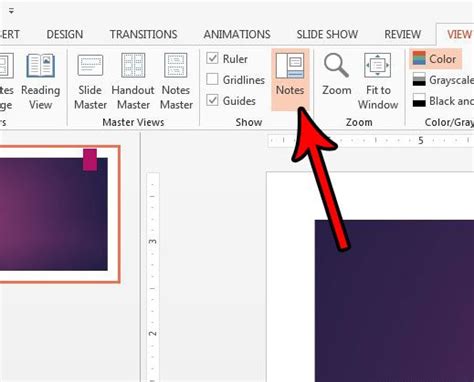This screenshot has height=382, width=474.
Task: Click the horizontal ruler
Action: click(x=371, y=140)
